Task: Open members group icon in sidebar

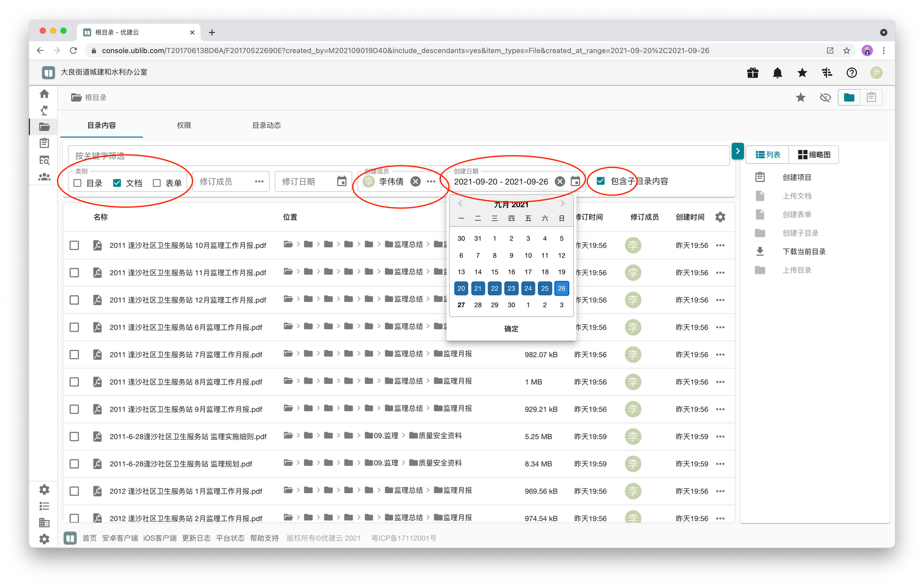Action: tap(44, 177)
